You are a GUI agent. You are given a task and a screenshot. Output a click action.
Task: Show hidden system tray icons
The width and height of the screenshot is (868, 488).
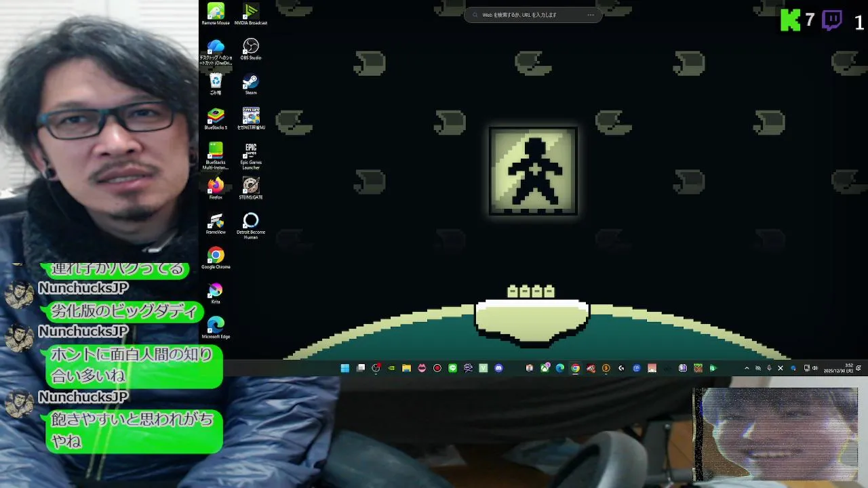click(747, 368)
